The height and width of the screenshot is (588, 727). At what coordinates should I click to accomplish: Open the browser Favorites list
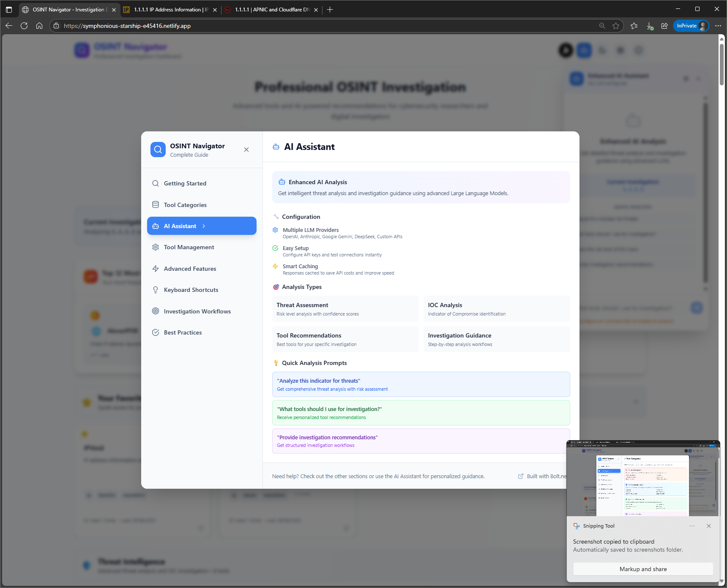click(x=634, y=26)
